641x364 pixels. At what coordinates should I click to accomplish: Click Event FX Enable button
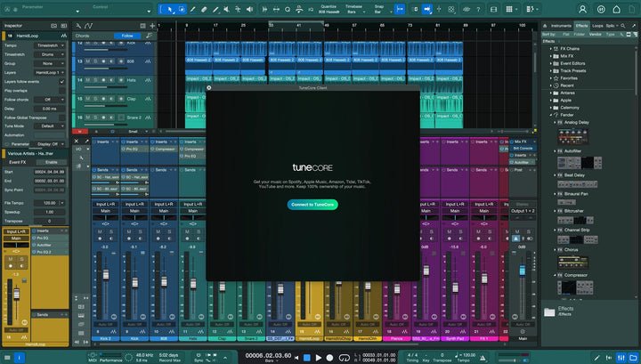coord(51,162)
